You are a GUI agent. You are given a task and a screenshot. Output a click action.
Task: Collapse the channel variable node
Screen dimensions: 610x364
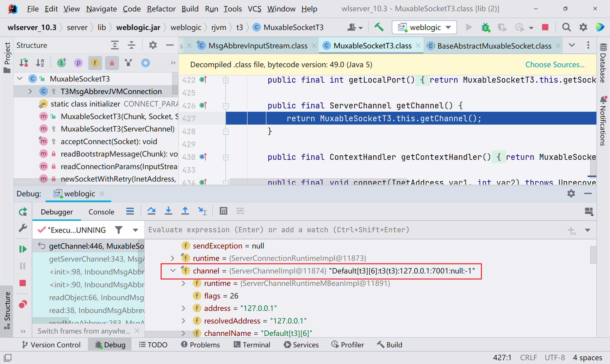[x=173, y=271]
